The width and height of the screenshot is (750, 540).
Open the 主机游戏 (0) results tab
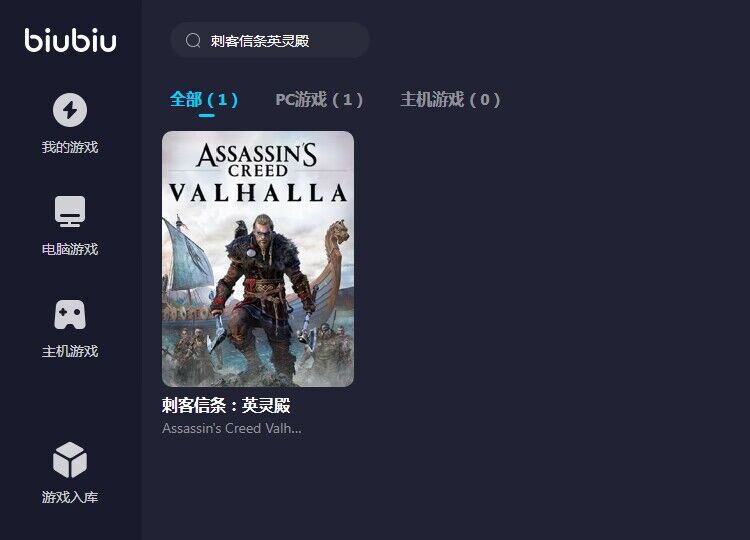click(x=450, y=99)
